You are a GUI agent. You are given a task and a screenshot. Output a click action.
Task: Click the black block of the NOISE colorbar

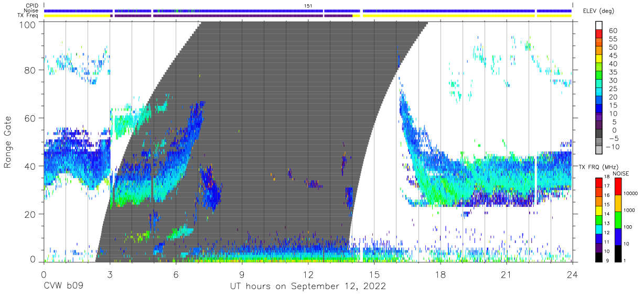pyautogui.click(x=618, y=252)
